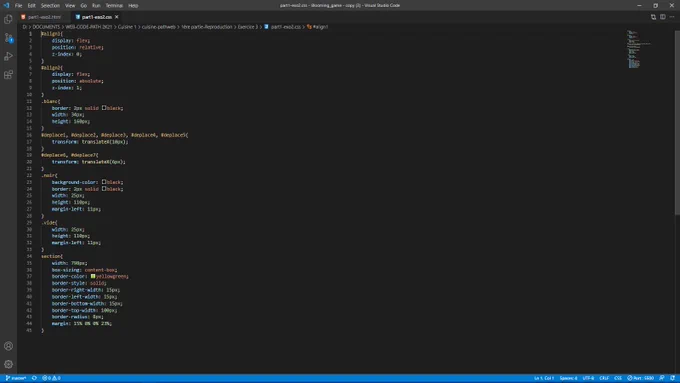Click the UTF-8 encoding indicator
Screen dimensions: 680x383
click(588, 378)
